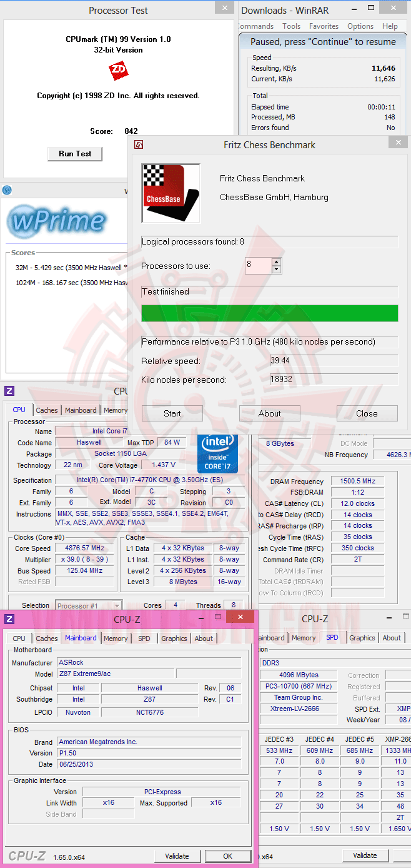Select About tab in the Mainboard CPU-Z window
Image resolution: width=411 pixels, height=868 pixels.
coord(204,638)
